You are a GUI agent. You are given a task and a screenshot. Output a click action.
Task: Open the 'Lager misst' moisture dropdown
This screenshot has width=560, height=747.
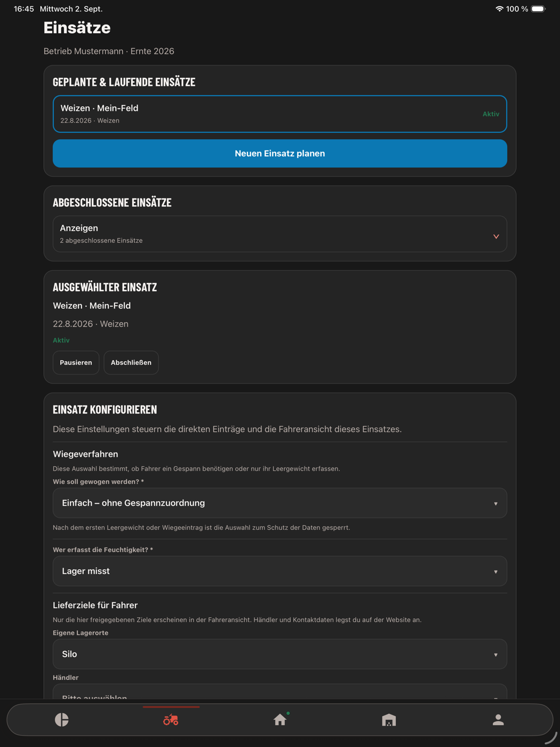click(280, 571)
